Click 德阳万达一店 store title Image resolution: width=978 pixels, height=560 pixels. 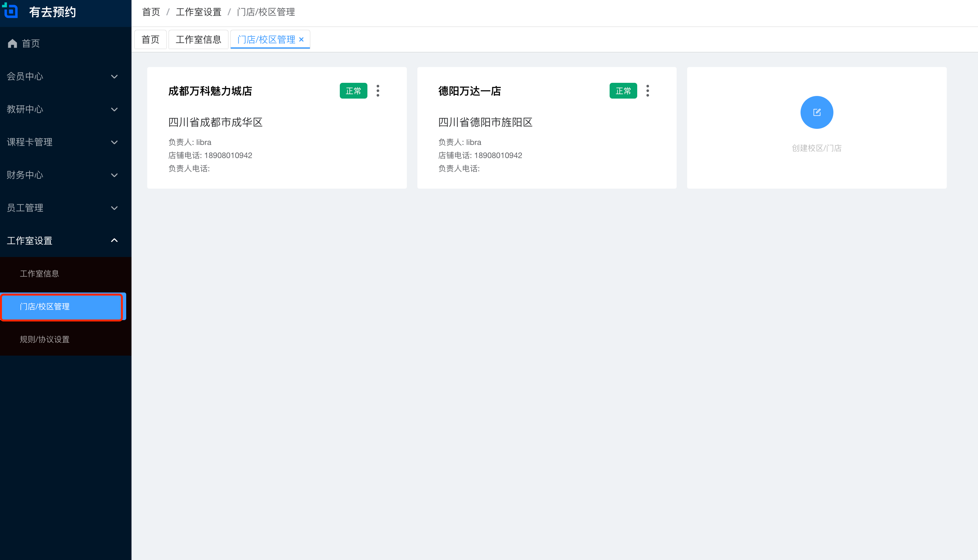click(470, 91)
